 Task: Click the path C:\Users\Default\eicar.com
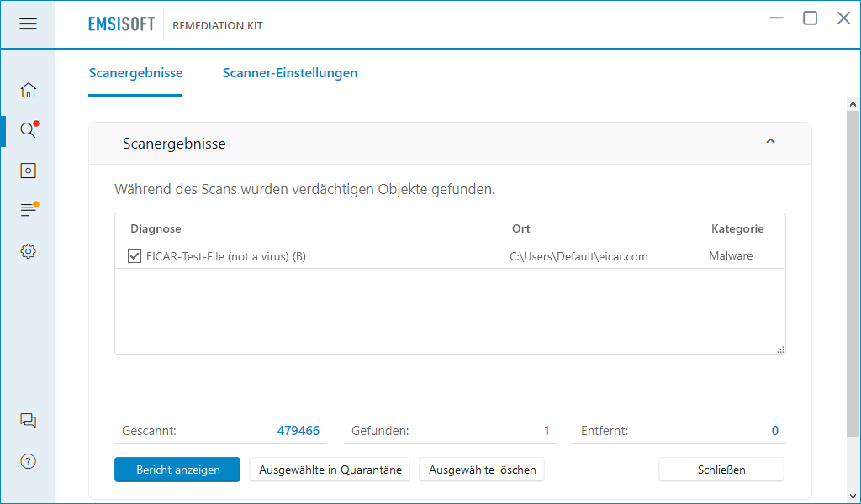click(578, 256)
